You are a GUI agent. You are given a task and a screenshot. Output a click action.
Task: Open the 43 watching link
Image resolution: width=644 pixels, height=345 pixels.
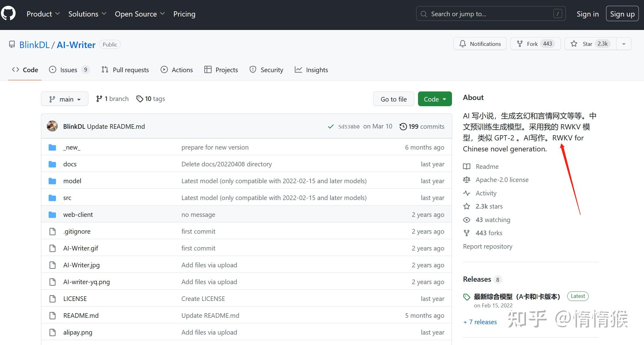point(493,220)
